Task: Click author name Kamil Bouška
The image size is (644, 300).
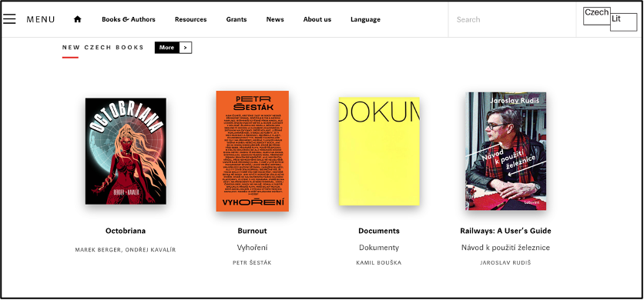Action: click(379, 262)
